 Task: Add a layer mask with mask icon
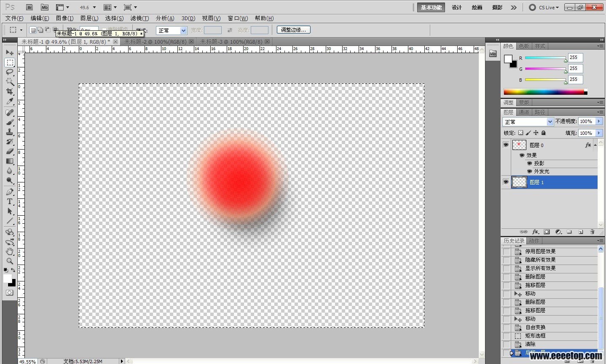[x=547, y=232]
